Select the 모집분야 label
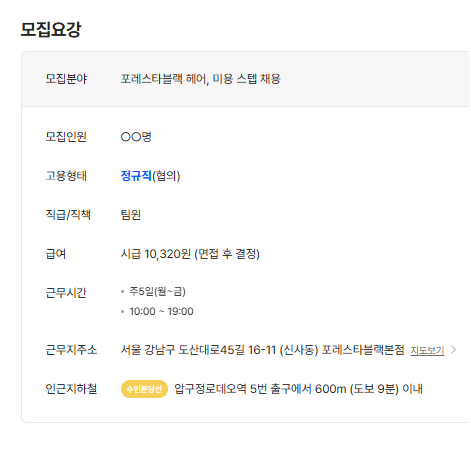The height and width of the screenshot is (467, 471). (66, 79)
